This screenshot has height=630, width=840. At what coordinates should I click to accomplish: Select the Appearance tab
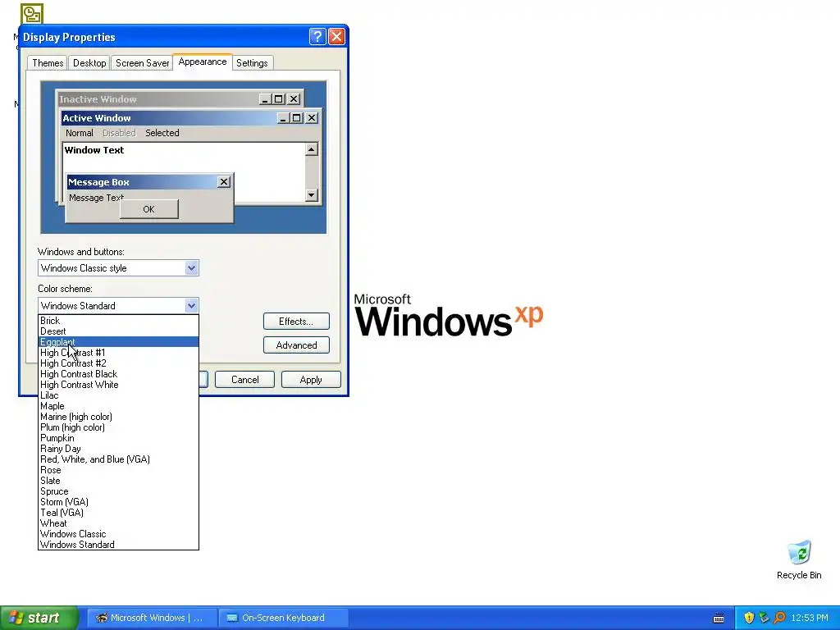203,62
